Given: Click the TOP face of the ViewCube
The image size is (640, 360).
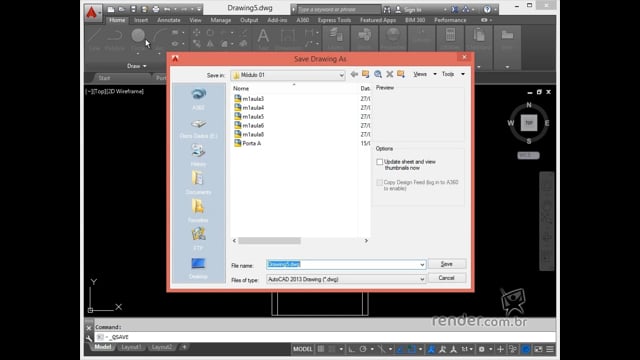Looking at the screenshot, I should point(529,123).
